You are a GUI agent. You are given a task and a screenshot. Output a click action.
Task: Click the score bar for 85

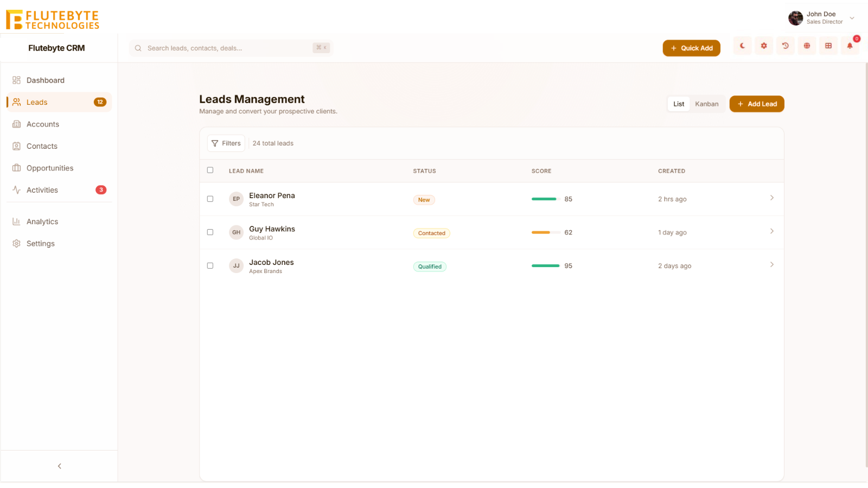[546, 199]
